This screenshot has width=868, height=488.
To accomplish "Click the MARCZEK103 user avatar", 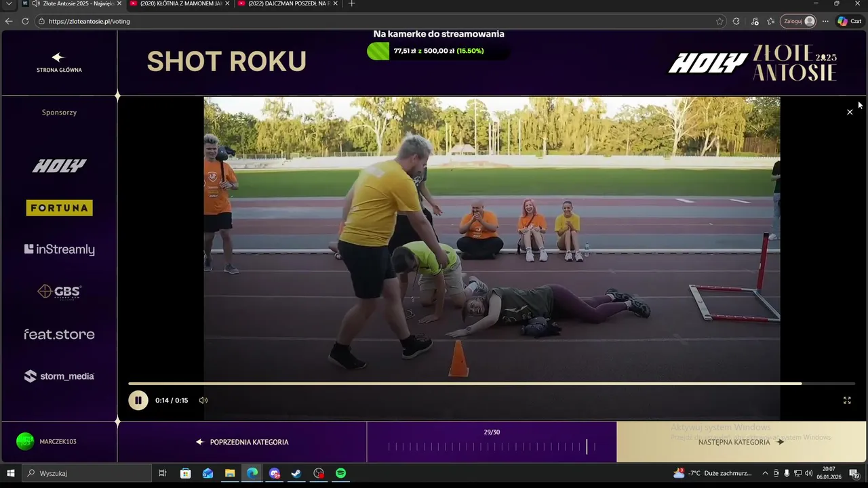I will click(25, 441).
